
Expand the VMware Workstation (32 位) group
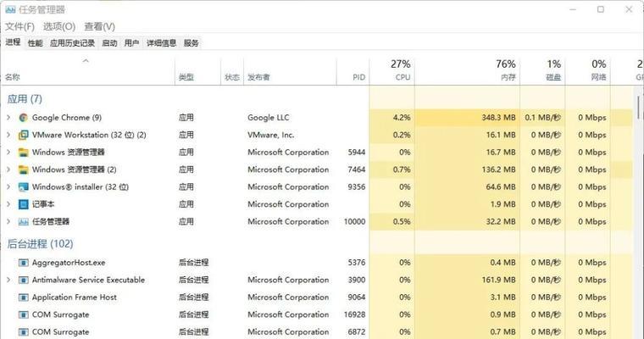click(x=8, y=135)
